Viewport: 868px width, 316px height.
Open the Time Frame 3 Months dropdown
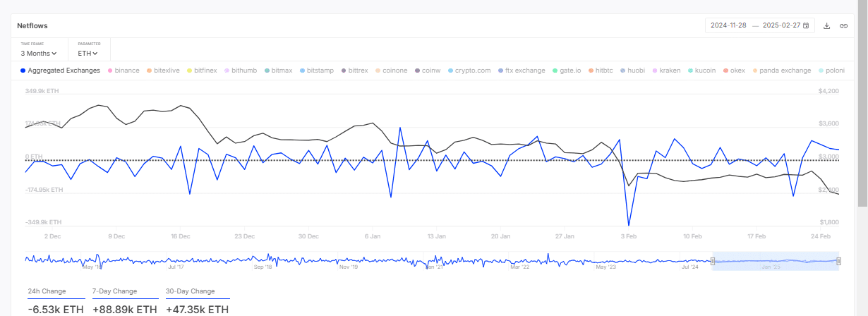point(39,53)
